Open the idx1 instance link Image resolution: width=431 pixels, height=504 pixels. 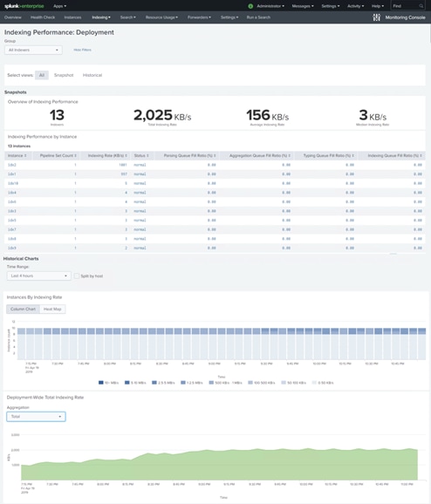point(12,174)
